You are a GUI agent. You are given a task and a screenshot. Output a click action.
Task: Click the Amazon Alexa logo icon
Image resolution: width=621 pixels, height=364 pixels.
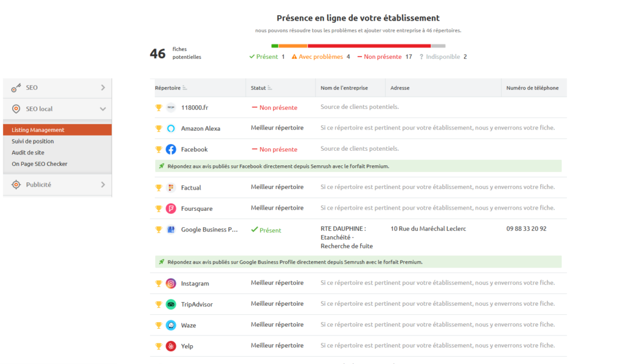(171, 128)
